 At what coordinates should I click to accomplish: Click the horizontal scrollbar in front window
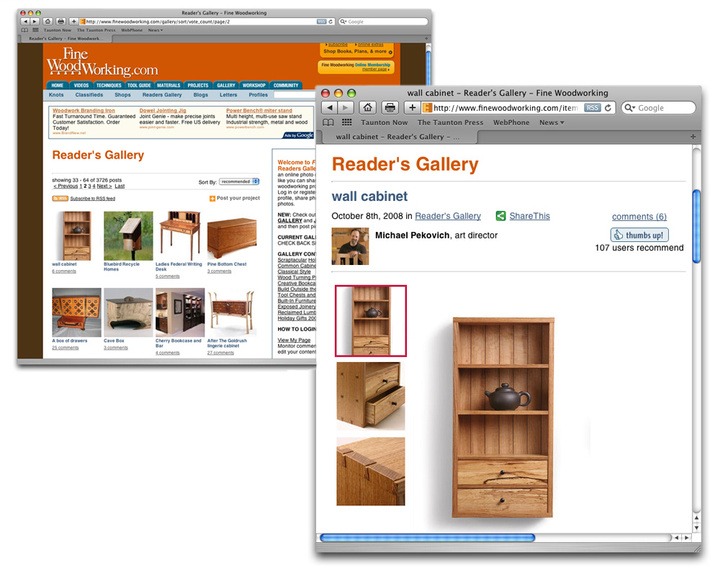[427, 537]
